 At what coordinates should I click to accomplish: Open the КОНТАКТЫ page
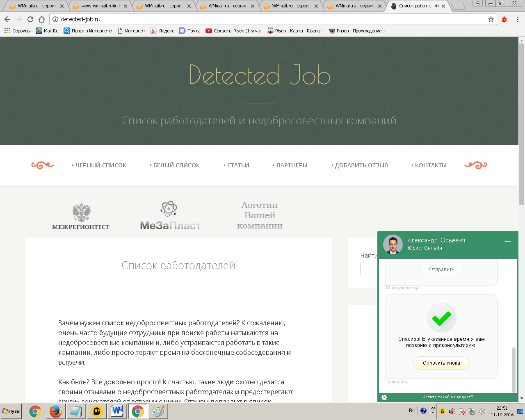(x=429, y=165)
